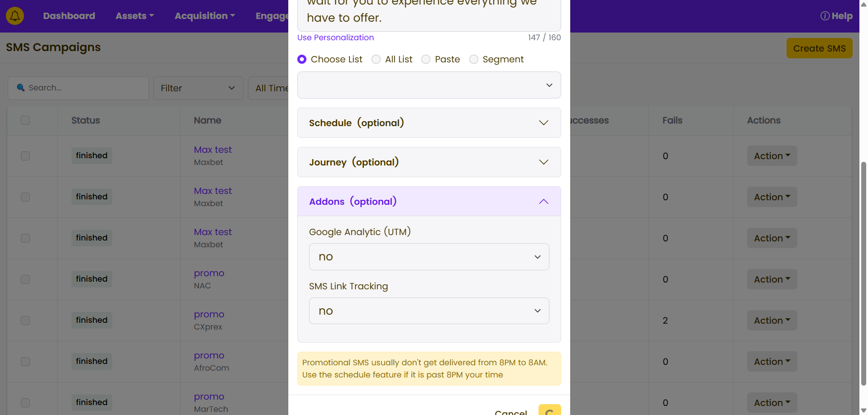
Task: Select the Segment radio option
Action: (474, 59)
